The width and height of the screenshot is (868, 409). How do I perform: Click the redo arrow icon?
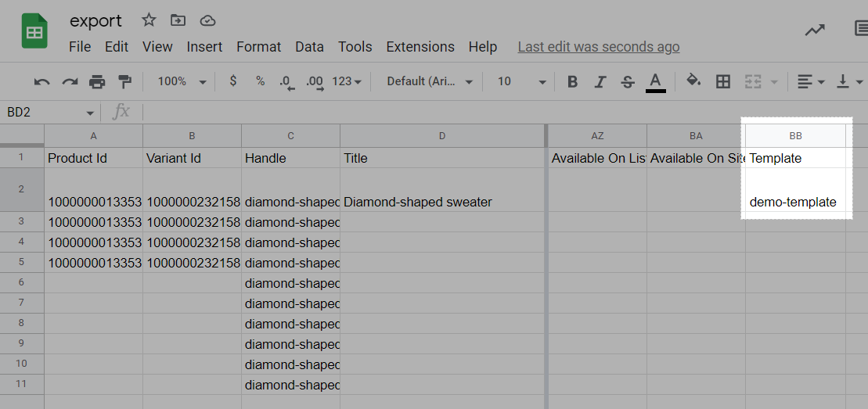coord(70,82)
